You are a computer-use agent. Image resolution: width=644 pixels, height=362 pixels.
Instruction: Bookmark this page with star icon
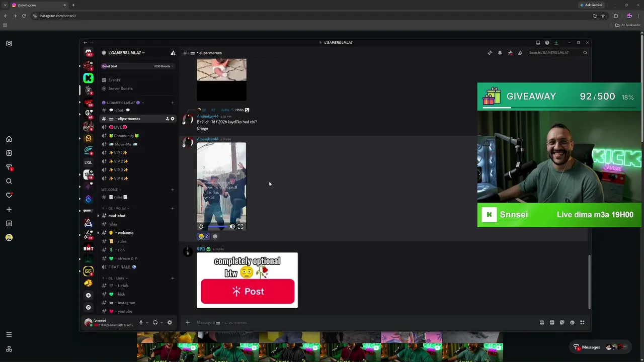click(x=603, y=16)
